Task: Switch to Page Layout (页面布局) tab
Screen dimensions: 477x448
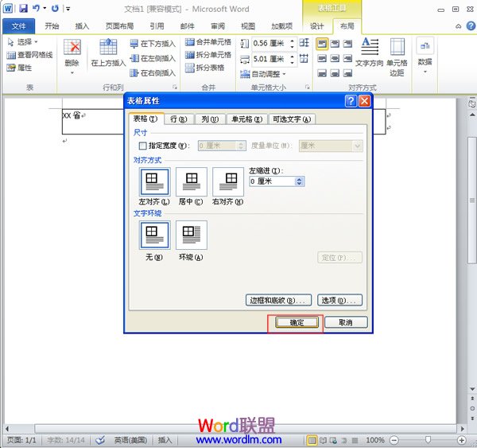Action: 119,26
